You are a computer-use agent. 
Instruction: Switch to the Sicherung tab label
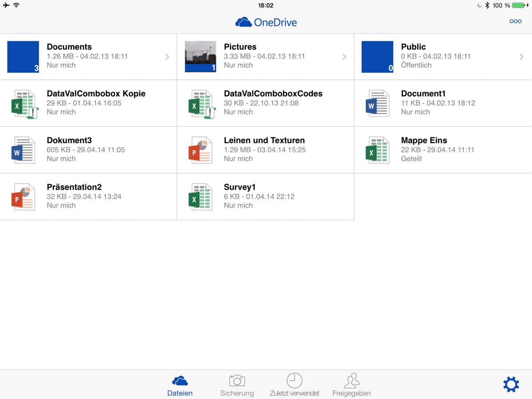pyautogui.click(x=237, y=393)
